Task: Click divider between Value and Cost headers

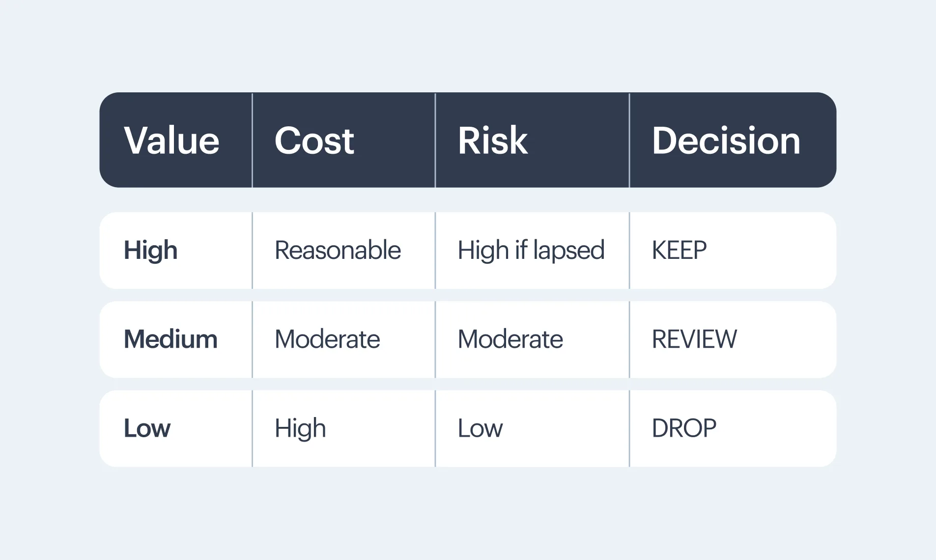Action: (x=252, y=140)
